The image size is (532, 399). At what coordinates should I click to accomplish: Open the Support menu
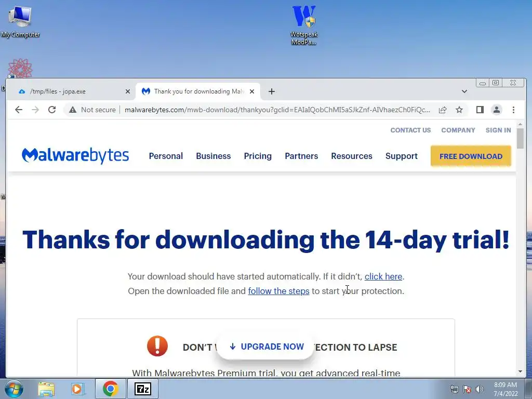point(402,156)
